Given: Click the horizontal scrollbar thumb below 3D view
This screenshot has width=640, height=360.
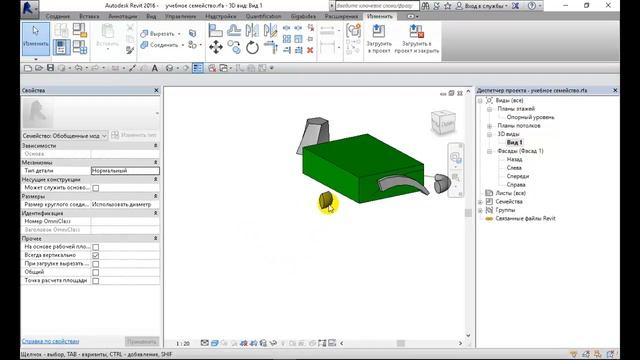Looking at the screenshot, I should pyautogui.click(x=401, y=343).
